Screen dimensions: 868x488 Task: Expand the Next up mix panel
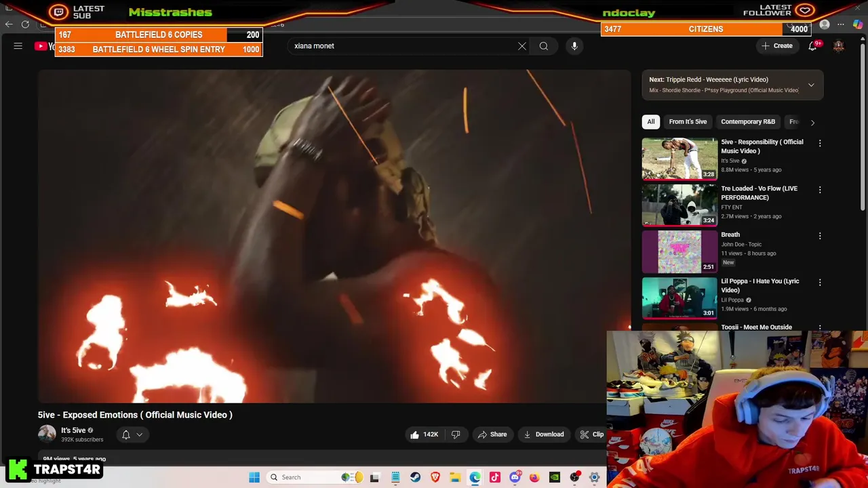[x=811, y=85]
